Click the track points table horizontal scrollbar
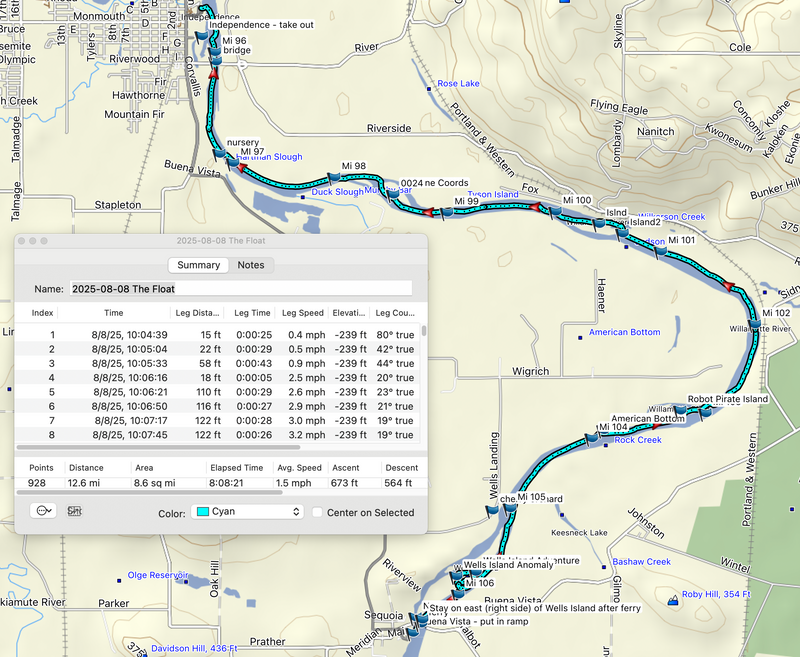The image size is (800, 657). pyautogui.click(x=158, y=447)
